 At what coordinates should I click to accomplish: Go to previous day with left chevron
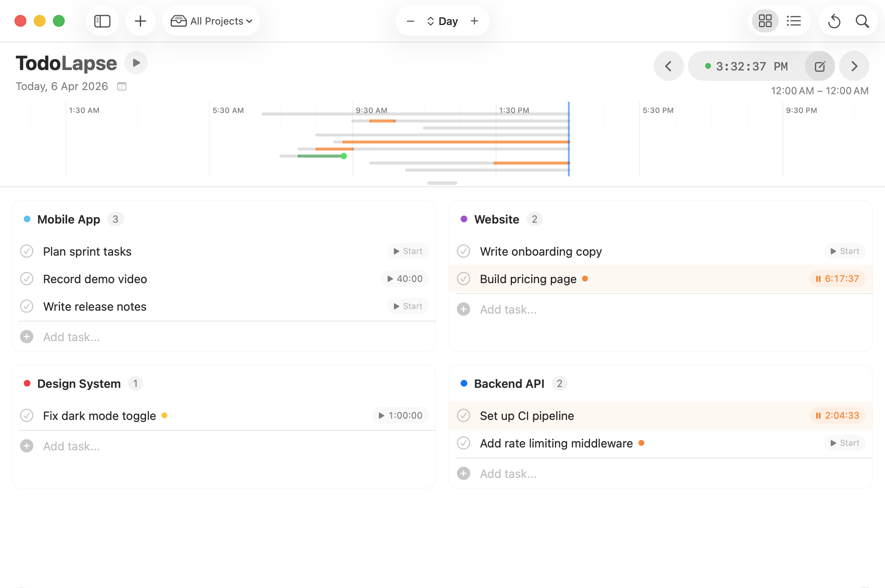[x=668, y=66]
